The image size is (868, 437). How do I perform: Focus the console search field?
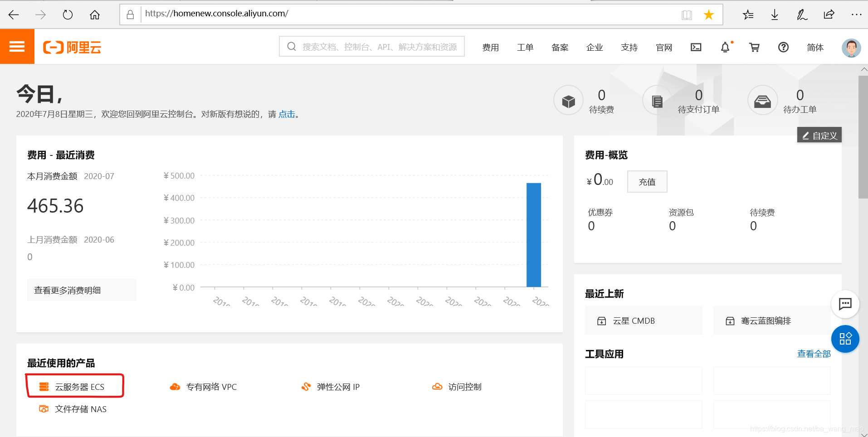pos(372,47)
